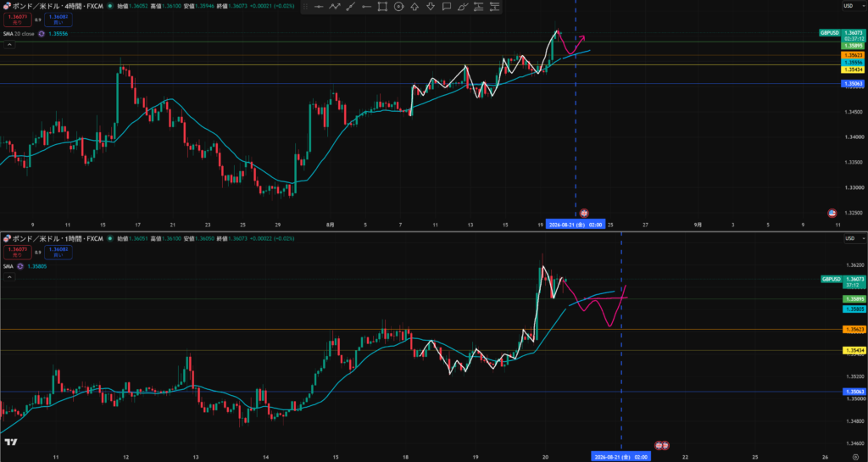Click the buy 1.36082 button in the 4-hour chart

tap(58, 19)
